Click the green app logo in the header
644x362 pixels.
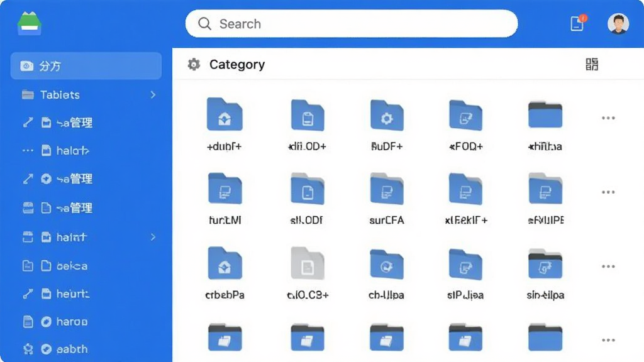[x=29, y=23]
